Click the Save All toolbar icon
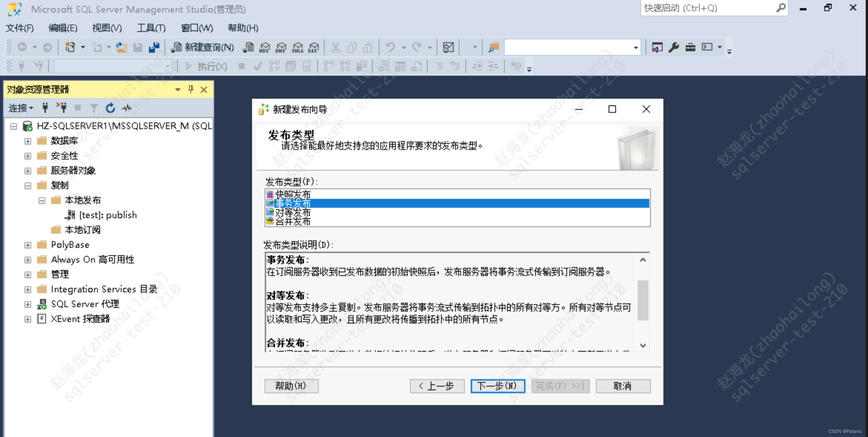This screenshot has width=868, height=437. 154,47
